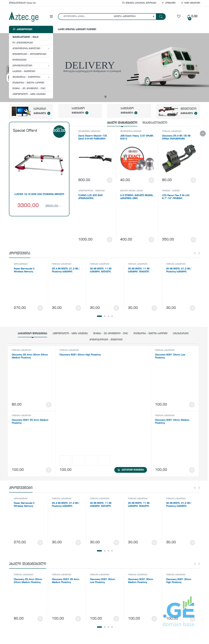The height and width of the screenshot is (644, 209).
Task: Focus the product search input field
Action: [85, 16]
